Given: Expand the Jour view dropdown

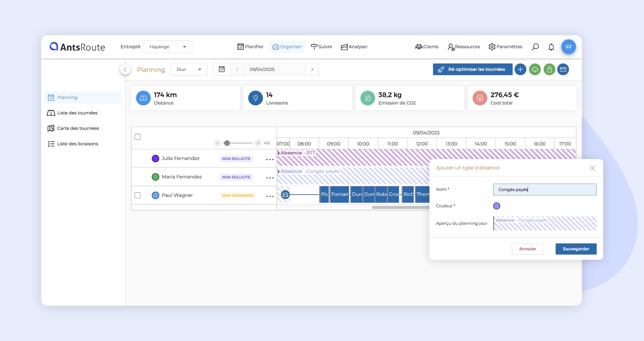Looking at the screenshot, I should click(189, 69).
